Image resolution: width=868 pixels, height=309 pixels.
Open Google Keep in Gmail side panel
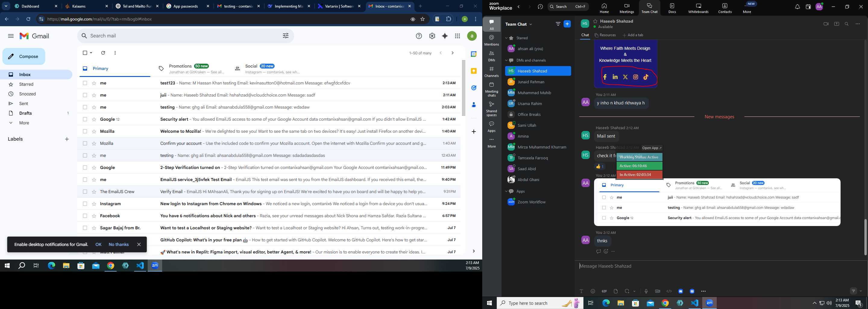474,71
